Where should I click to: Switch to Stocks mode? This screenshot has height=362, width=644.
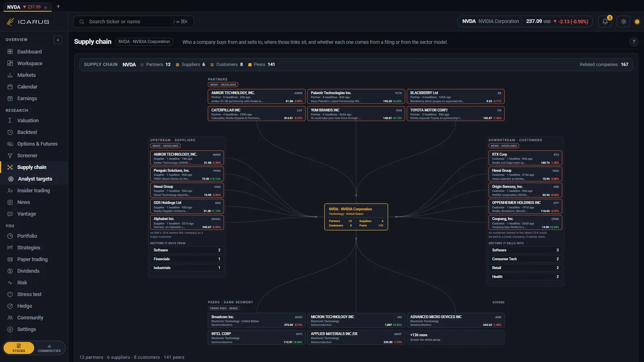tap(19, 348)
